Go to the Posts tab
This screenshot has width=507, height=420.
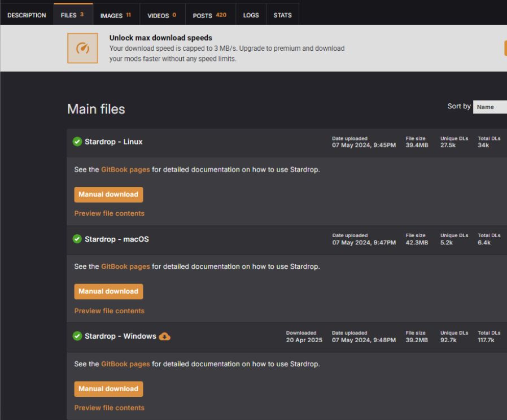[209, 15]
